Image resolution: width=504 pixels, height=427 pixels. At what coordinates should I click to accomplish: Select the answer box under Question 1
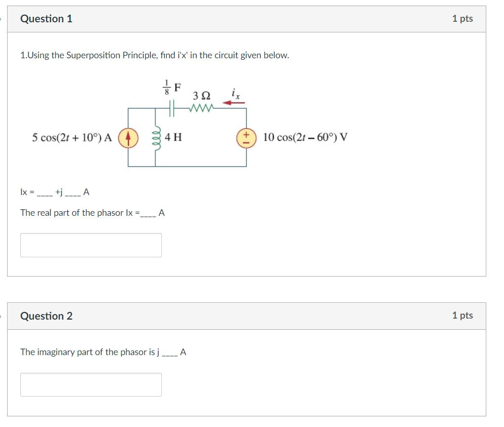[x=91, y=245]
